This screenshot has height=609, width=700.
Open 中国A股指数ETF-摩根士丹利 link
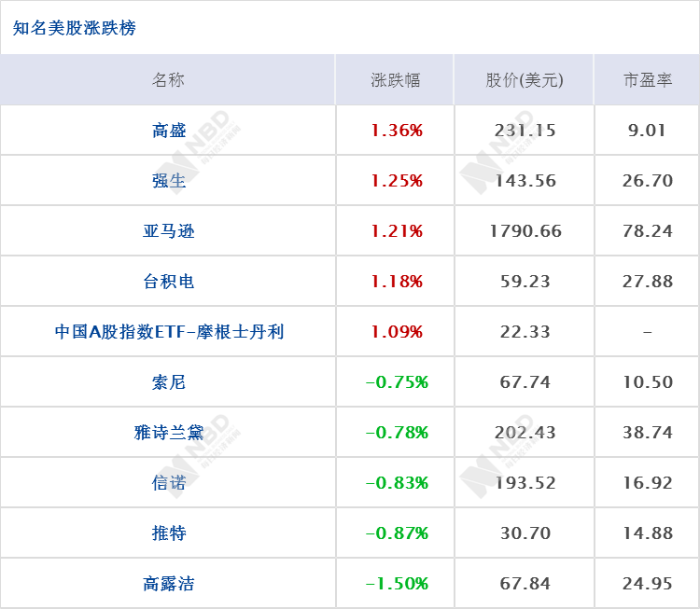[169, 331]
